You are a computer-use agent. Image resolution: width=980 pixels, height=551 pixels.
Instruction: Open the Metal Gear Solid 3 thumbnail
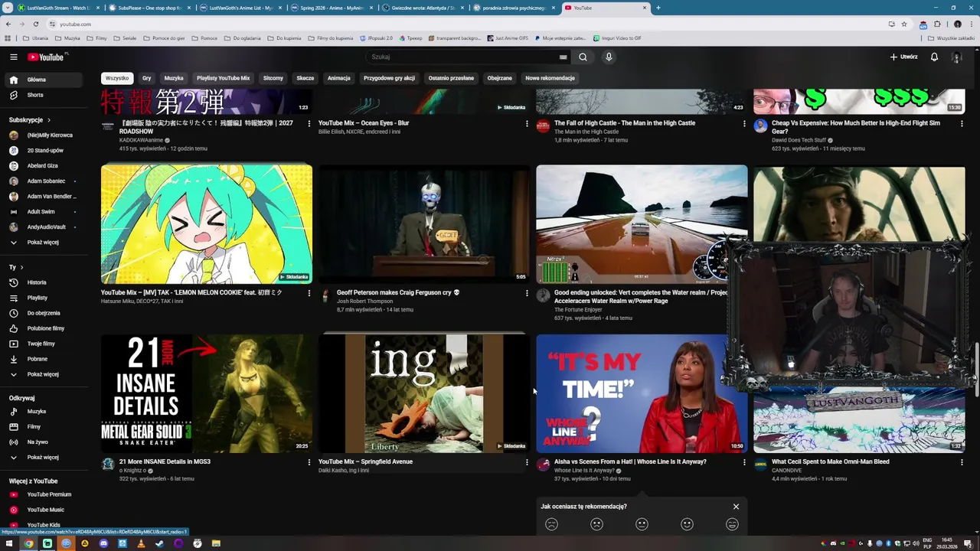207,393
